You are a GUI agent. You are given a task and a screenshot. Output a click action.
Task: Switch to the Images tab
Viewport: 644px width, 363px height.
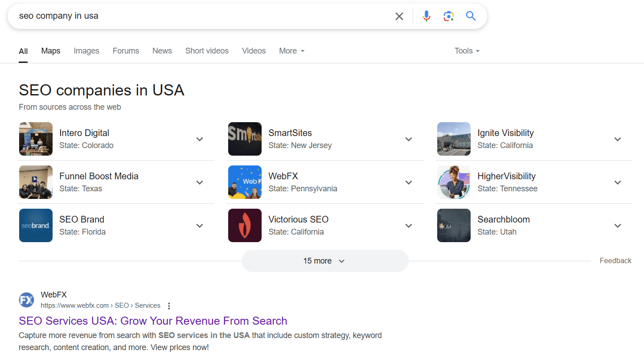click(x=86, y=51)
